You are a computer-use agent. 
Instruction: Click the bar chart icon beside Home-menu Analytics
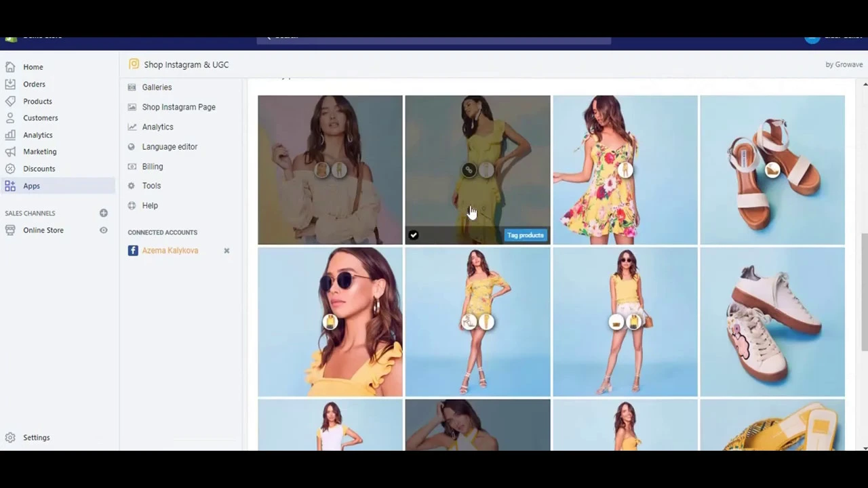pyautogui.click(x=10, y=135)
